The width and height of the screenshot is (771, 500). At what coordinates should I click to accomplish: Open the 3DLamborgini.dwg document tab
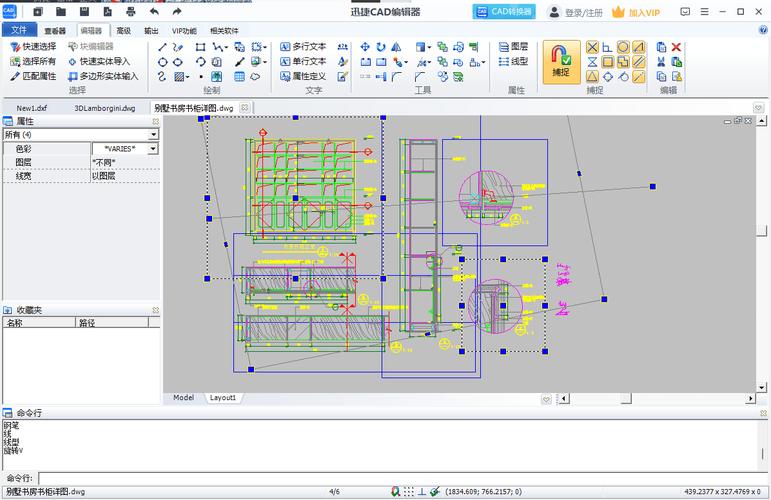coord(102,107)
